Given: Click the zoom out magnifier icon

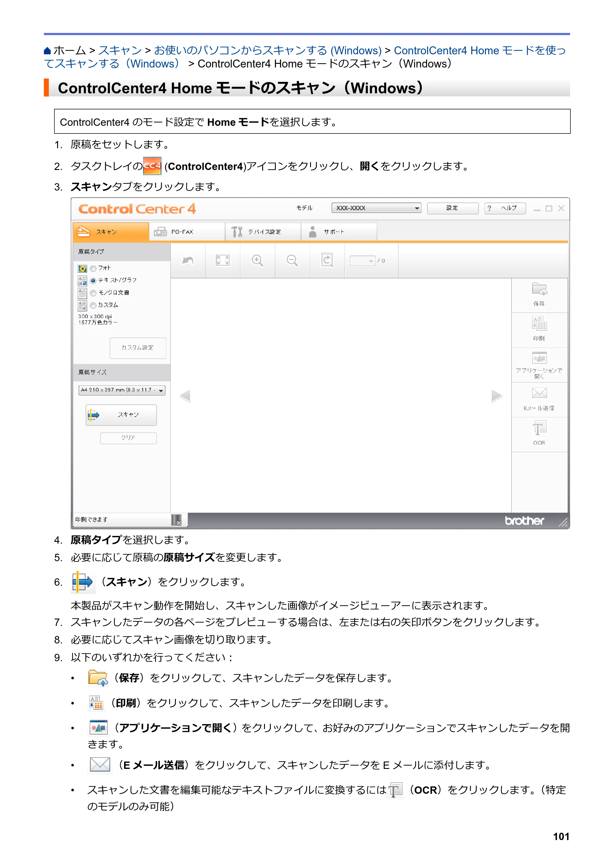Looking at the screenshot, I should (292, 260).
